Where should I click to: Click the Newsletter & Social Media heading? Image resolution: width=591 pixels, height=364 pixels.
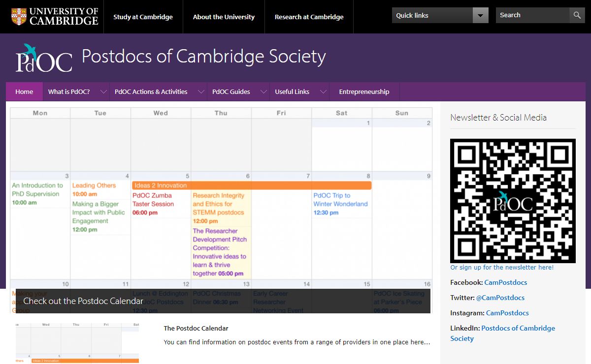498,118
